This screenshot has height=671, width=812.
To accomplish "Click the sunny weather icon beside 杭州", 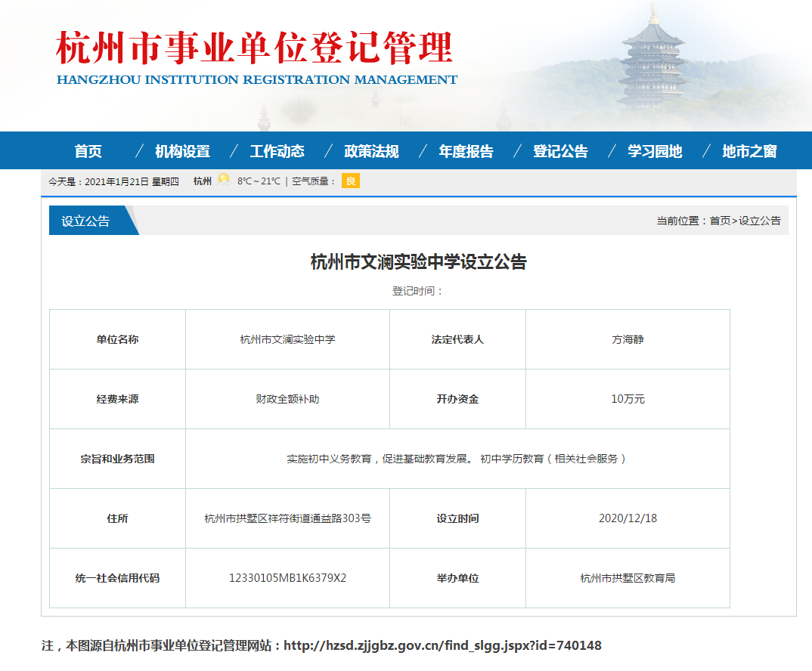I will point(224,180).
